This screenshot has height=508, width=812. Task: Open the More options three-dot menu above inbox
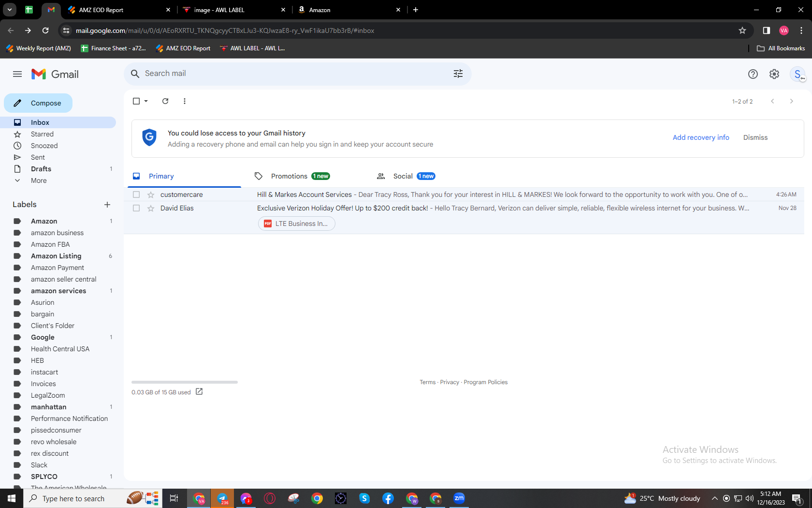185,101
